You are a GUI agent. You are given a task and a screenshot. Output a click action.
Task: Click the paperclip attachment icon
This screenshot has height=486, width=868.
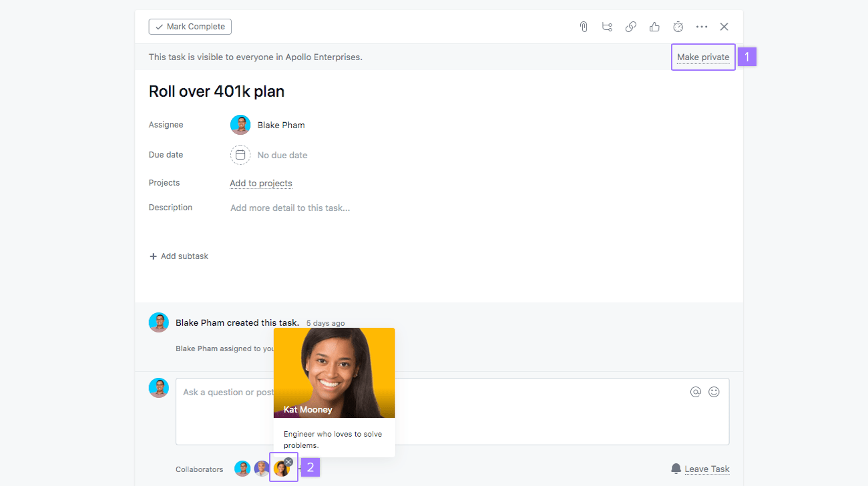point(584,27)
